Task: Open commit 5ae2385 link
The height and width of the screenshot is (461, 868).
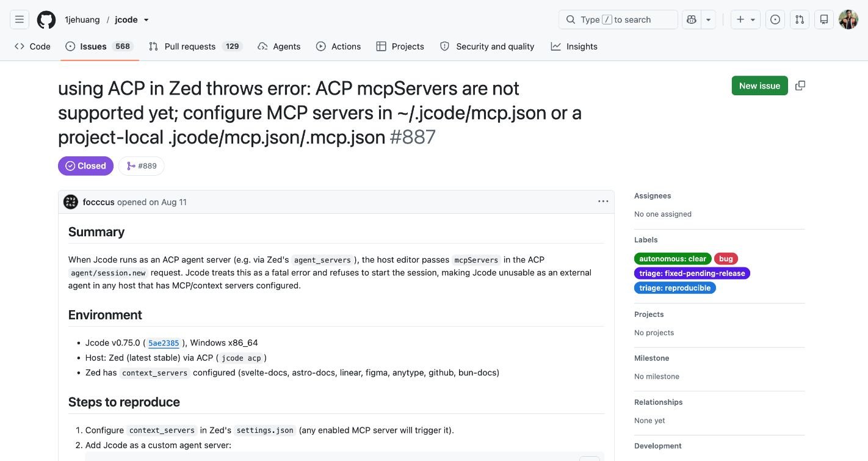Action: point(164,343)
